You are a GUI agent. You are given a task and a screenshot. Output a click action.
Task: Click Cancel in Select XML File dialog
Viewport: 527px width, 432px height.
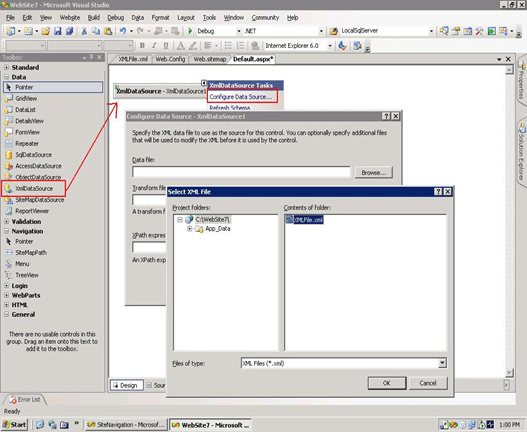coord(428,383)
